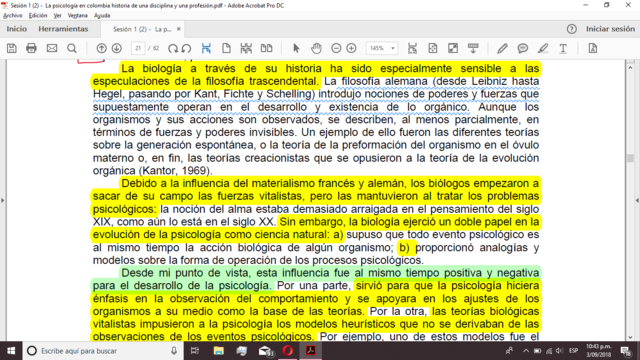Open the search magnifier tool
Image resolution: width=640 pixels, height=360 pixels.
(x=72, y=48)
